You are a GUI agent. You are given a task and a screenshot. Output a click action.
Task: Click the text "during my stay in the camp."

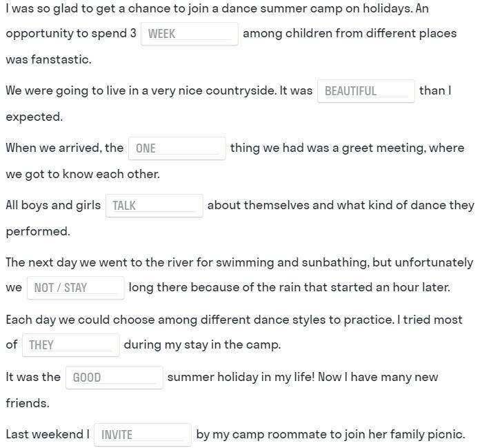(x=202, y=344)
